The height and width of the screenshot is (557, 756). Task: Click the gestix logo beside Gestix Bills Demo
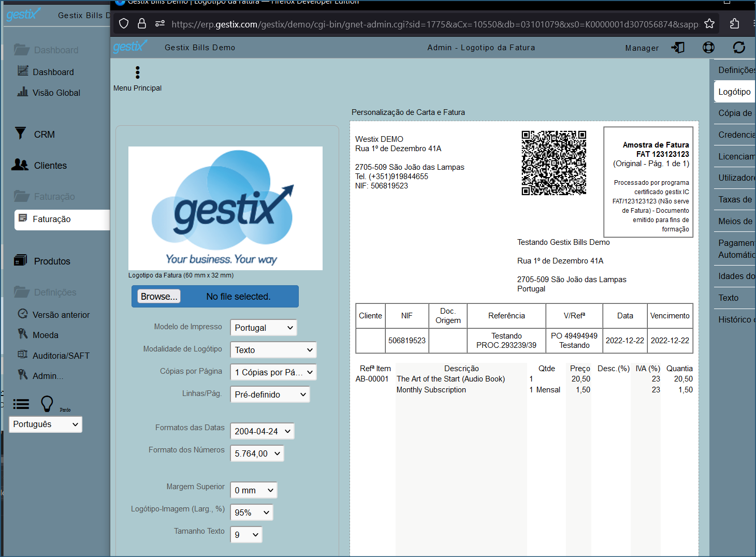point(130,47)
